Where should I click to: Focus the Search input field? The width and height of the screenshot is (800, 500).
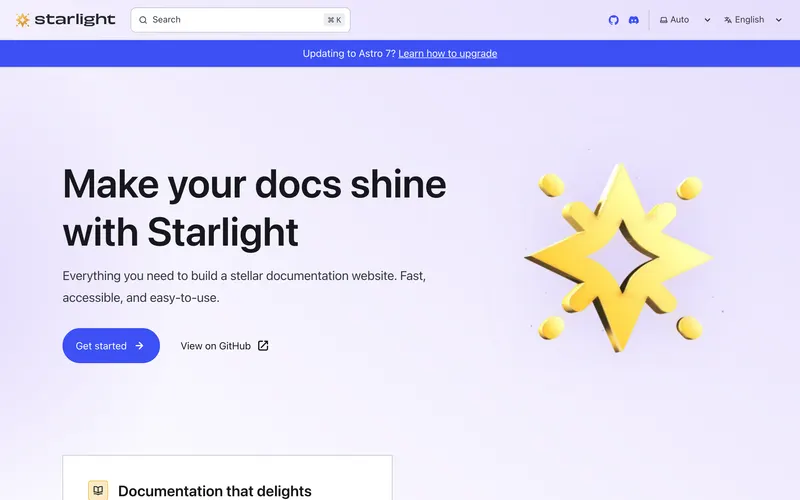tap(240, 20)
